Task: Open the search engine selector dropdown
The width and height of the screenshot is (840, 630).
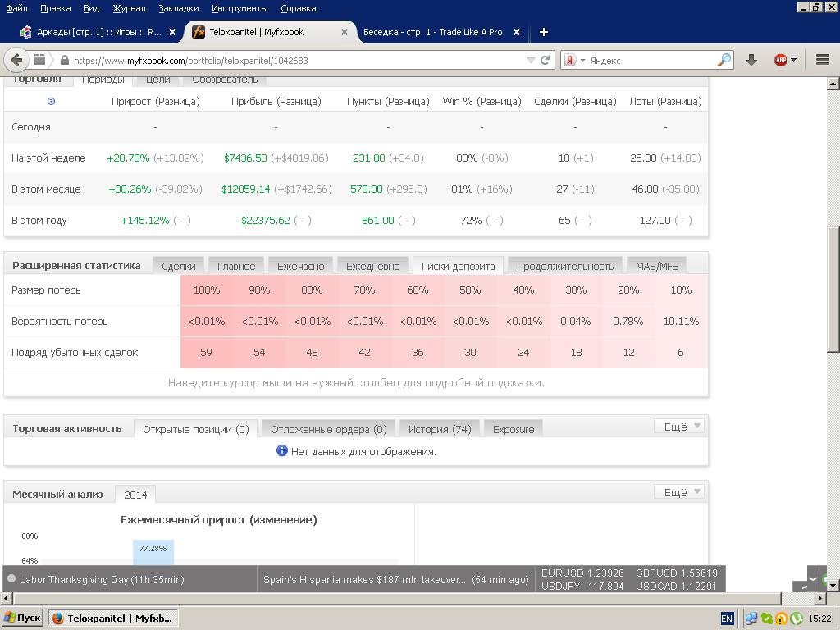Action: tap(583, 61)
